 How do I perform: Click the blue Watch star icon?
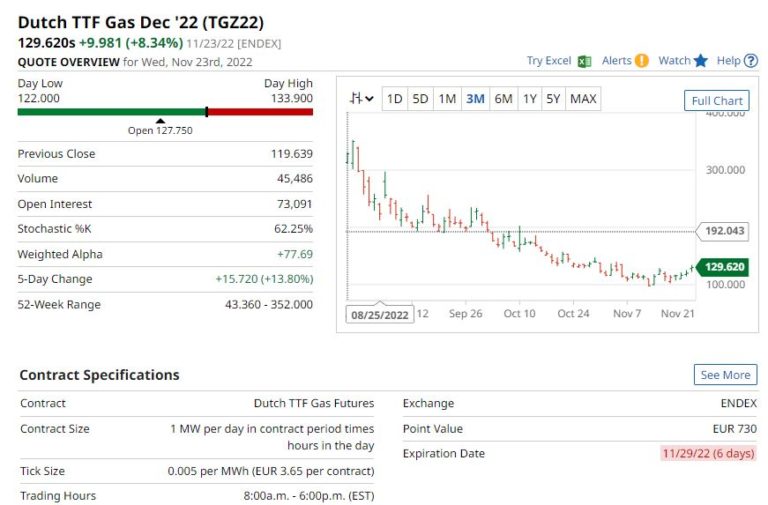[x=700, y=61]
